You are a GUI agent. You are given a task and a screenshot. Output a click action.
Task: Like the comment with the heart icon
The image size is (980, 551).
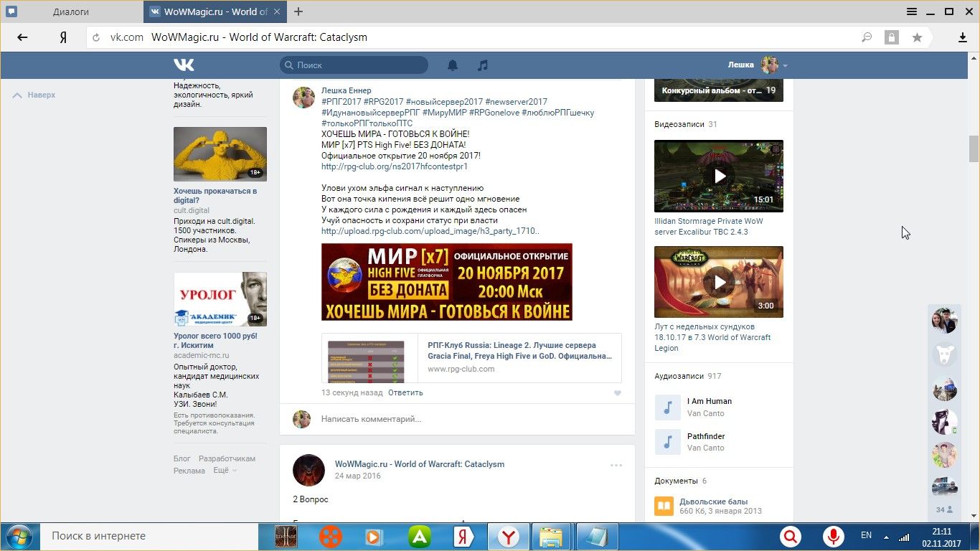[618, 393]
